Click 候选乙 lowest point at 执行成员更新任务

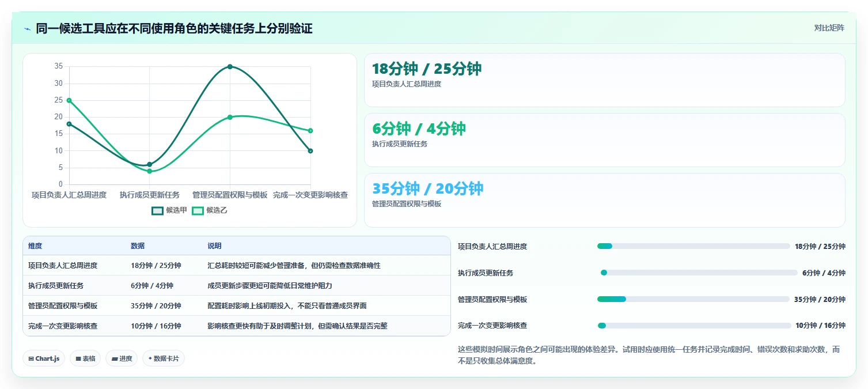pos(150,171)
